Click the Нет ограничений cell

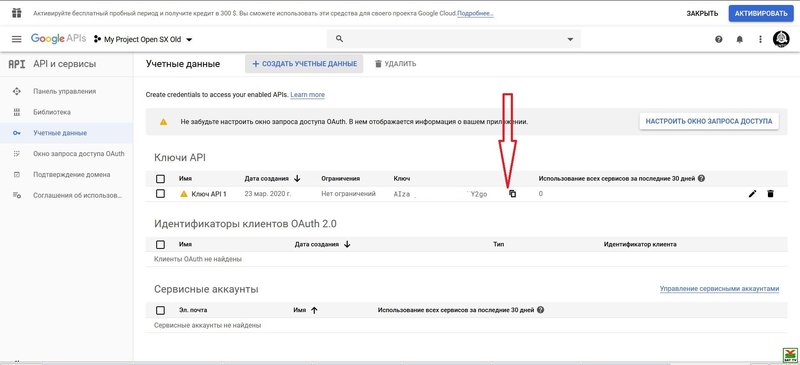[x=348, y=194]
